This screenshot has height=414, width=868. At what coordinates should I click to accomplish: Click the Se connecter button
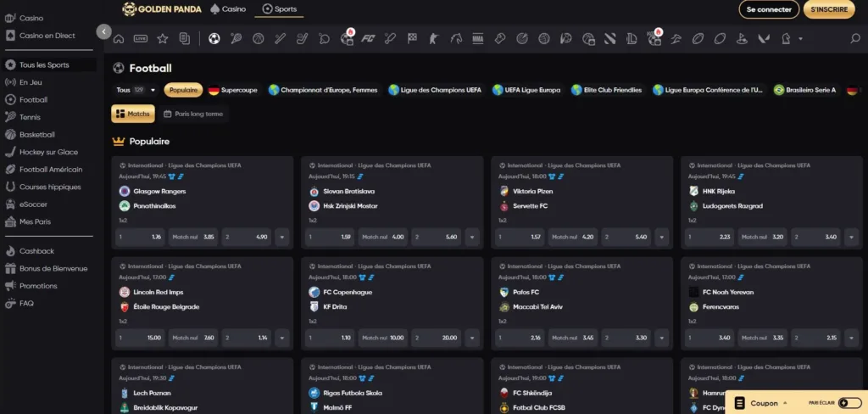pyautogui.click(x=769, y=9)
